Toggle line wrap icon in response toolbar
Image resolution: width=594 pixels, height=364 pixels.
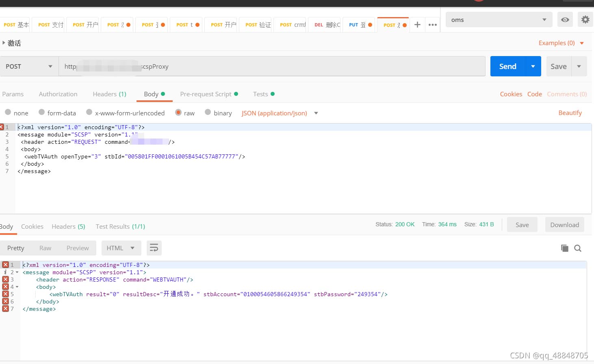(x=154, y=248)
